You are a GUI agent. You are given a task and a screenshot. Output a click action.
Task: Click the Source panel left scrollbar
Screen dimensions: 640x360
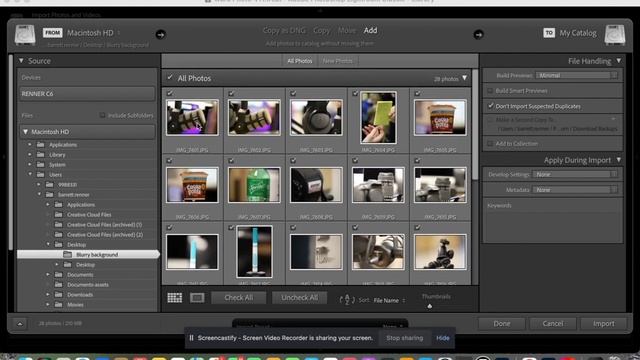tap(11, 153)
